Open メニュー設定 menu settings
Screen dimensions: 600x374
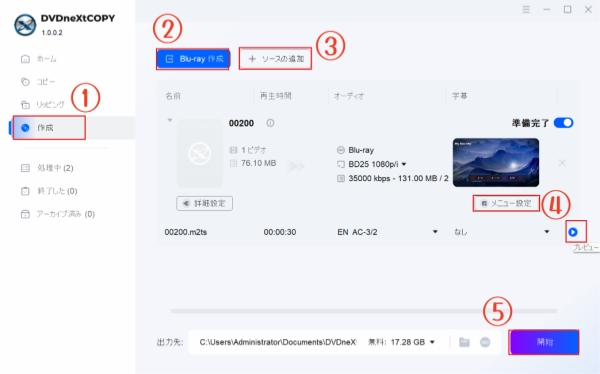506,203
